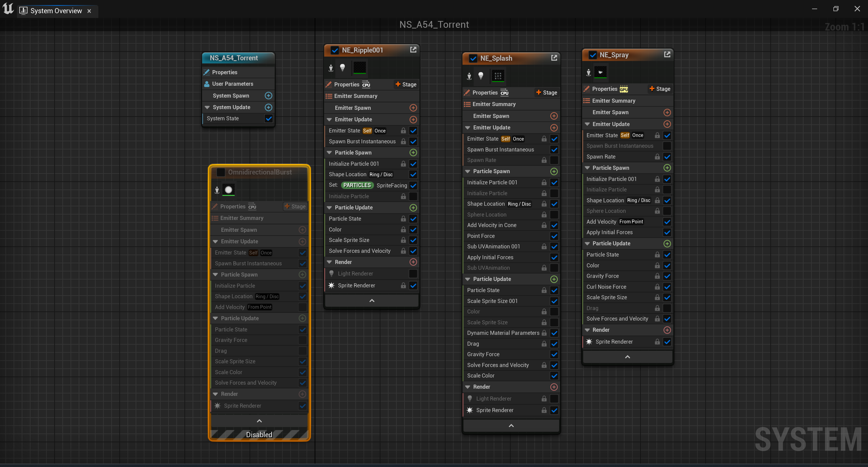868x467 pixels.
Task: Disable the NE_Ripple001 emitter checkbox
Action: 335,50
